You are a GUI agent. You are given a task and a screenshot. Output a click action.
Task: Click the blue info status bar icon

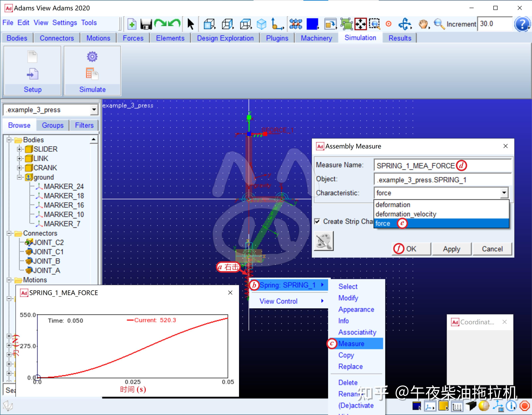coord(511,406)
